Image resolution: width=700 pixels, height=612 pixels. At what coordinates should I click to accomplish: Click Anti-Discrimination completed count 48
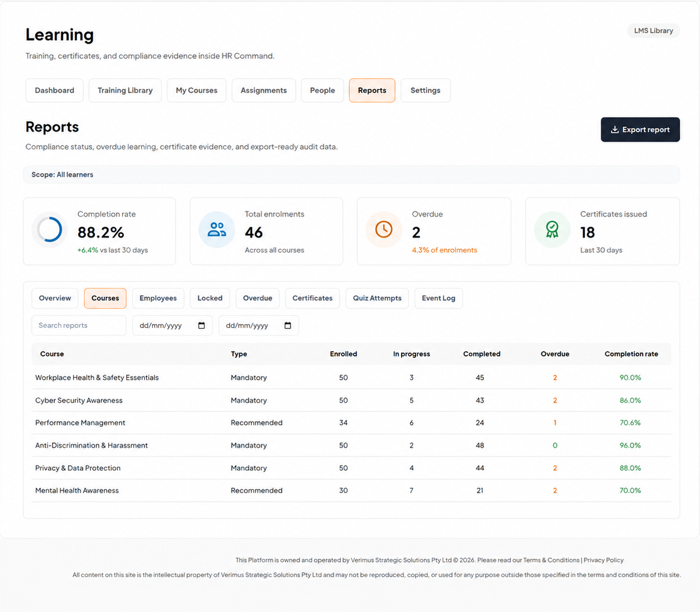[x=480, y=445]
